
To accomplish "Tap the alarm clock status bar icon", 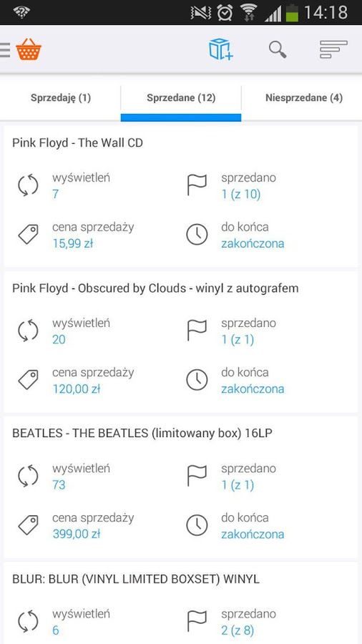I will [225, 13].
